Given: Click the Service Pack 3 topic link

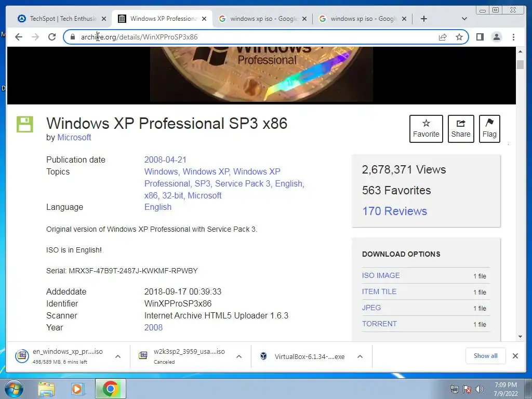Looking at the screenshot, I should [243, 183].
